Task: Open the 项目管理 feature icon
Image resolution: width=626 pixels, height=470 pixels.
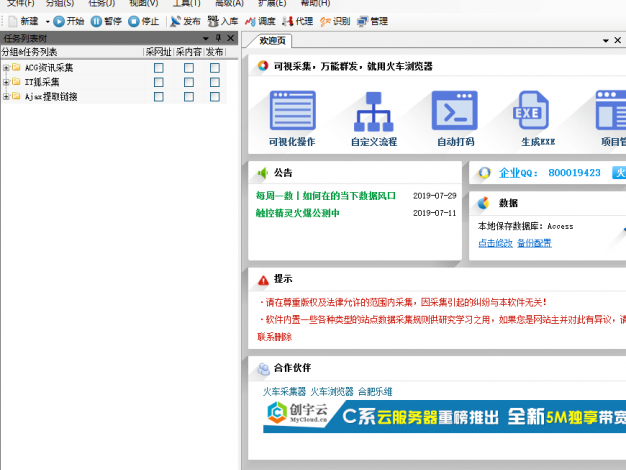Action: click(x=611, y=110)
